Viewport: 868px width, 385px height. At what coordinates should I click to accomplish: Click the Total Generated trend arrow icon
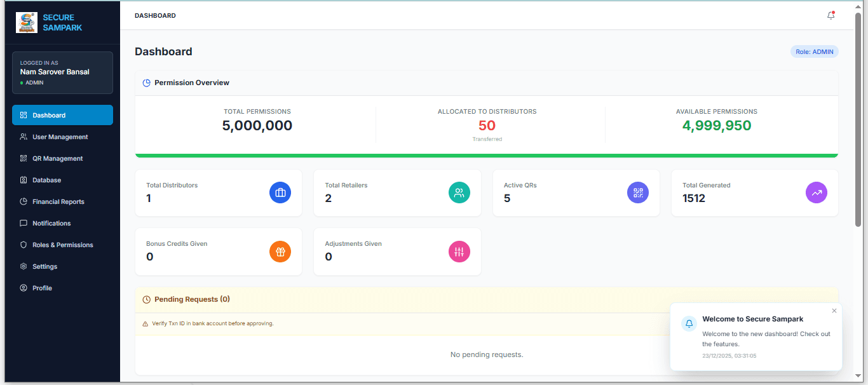(817, 192)
